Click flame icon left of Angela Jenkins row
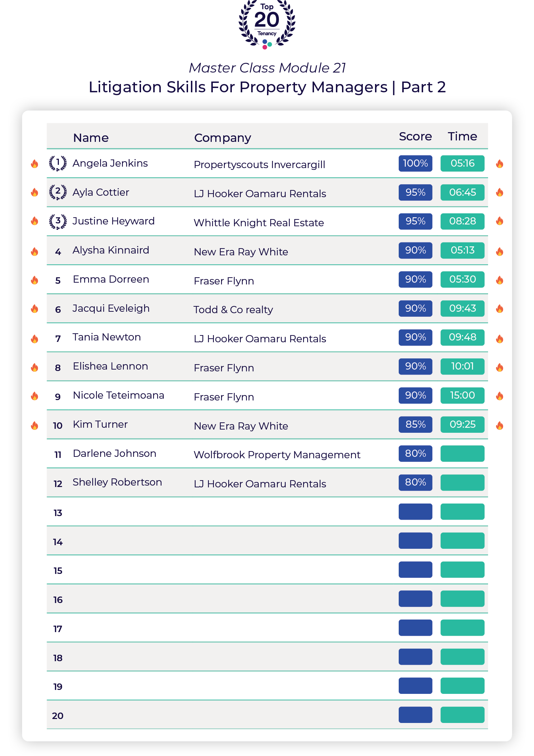The height and width of the screenshot is (756, 534). 34,164
